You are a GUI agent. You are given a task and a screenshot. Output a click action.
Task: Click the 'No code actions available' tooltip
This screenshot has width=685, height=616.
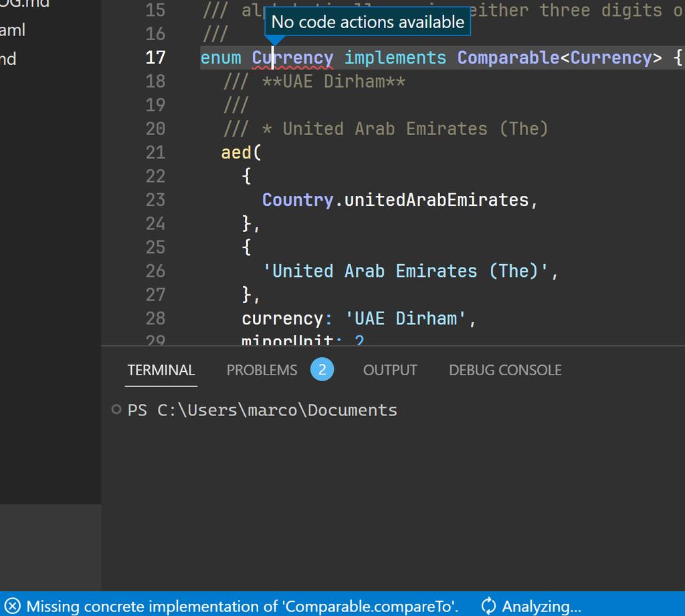(x=368, y=22)
